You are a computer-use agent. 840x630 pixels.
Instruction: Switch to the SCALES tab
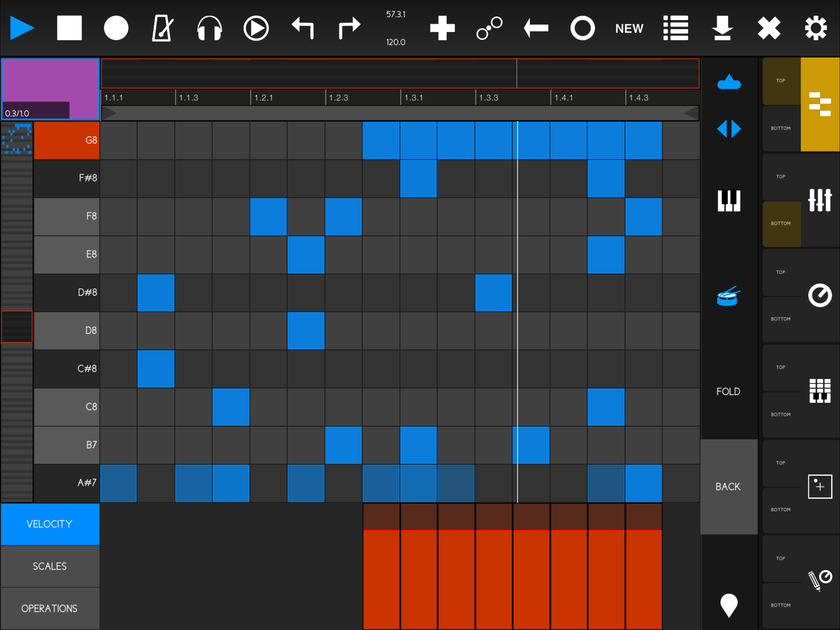tap(50, 566)
